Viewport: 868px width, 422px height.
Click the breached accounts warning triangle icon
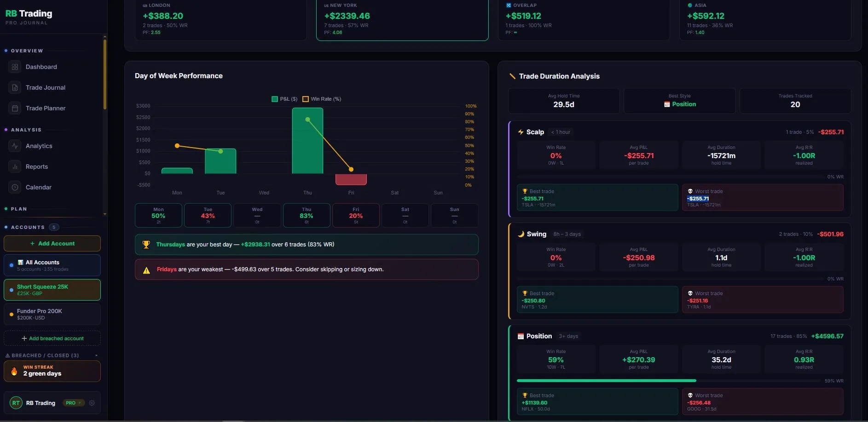pyautogui.click(x=7, y=355)
